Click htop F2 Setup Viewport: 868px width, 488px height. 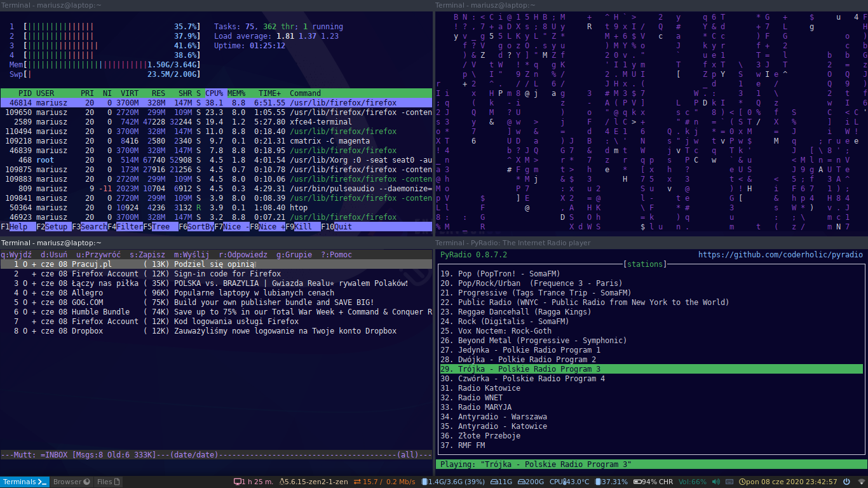(x=53, y=227)
